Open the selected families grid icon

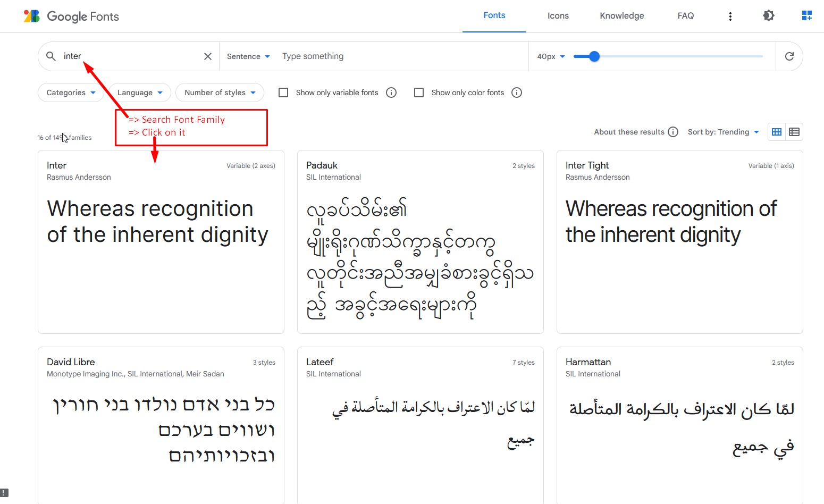pos(806,16)
